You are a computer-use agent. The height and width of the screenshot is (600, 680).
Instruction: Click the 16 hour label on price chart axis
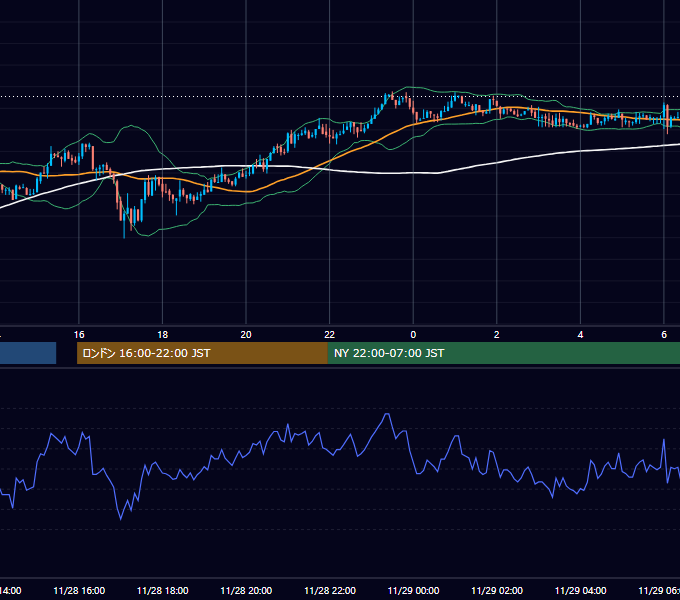click(79, 335)
